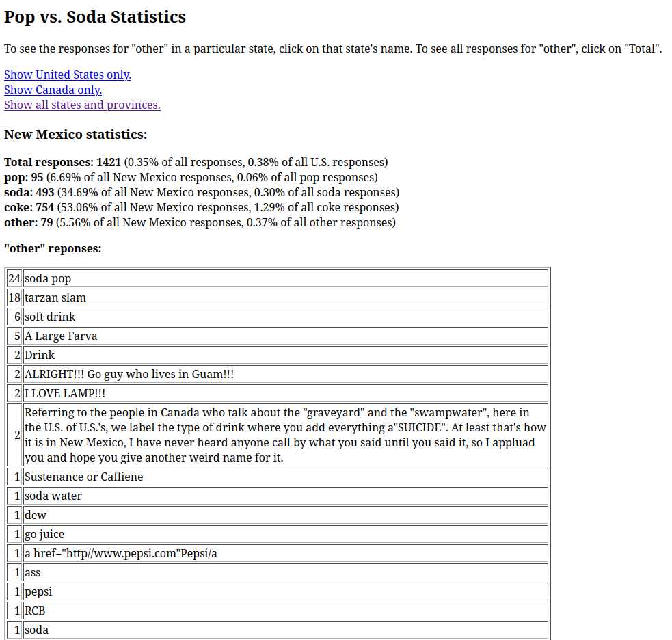Click the 'soft drink' table cell
This screenshot has width=672, height=640.
286,317
